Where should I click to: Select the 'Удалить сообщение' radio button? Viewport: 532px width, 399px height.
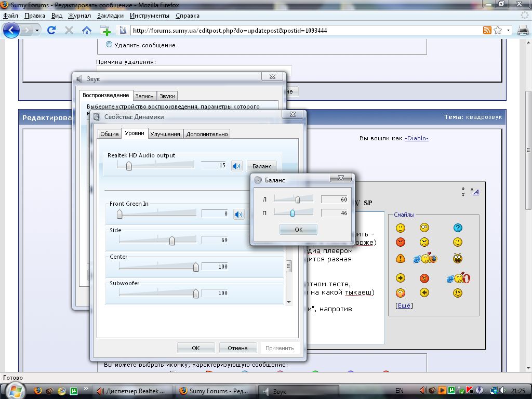[x=109, y=45]
